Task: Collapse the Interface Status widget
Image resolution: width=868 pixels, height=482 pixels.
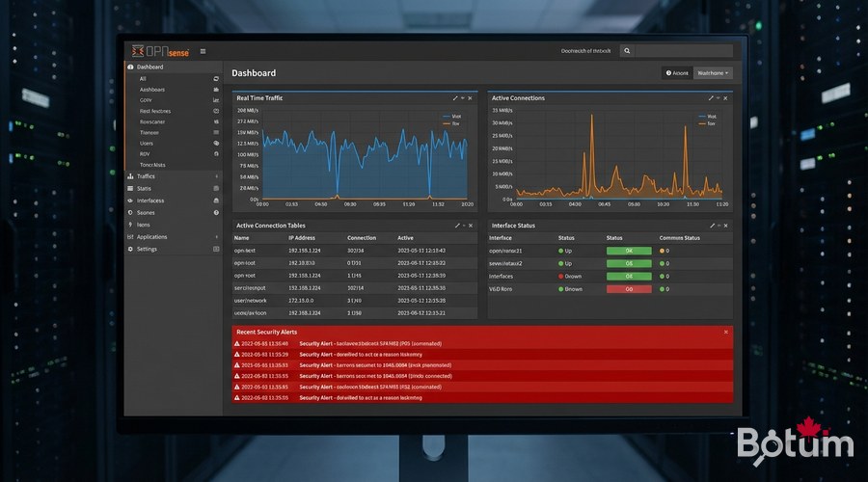Action: (719, 226)
